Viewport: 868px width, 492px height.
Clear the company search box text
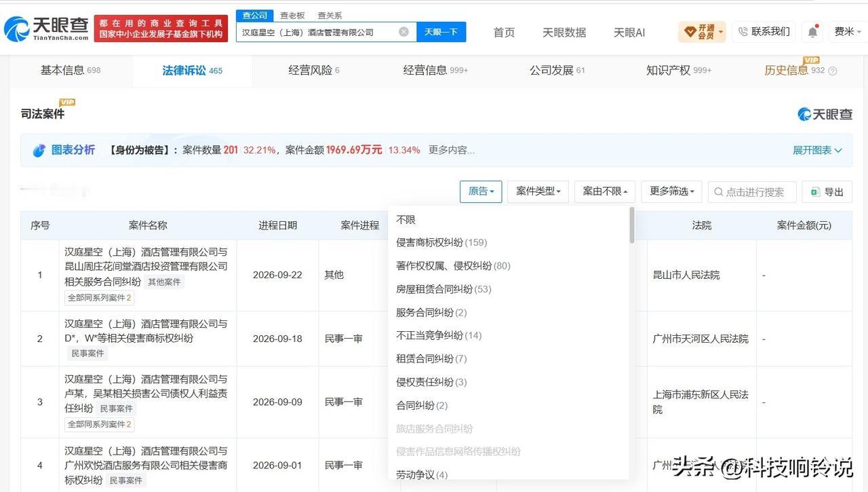coord(403,32)
